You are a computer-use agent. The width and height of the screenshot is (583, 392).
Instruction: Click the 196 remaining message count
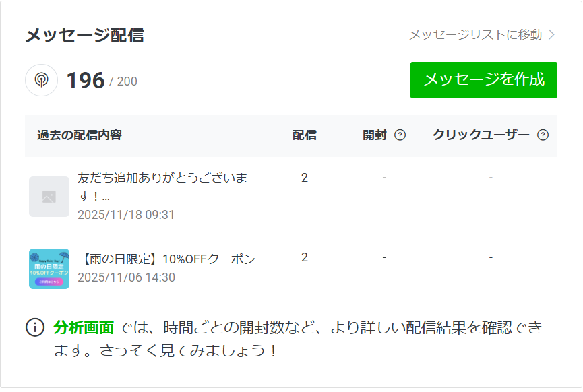86,81
